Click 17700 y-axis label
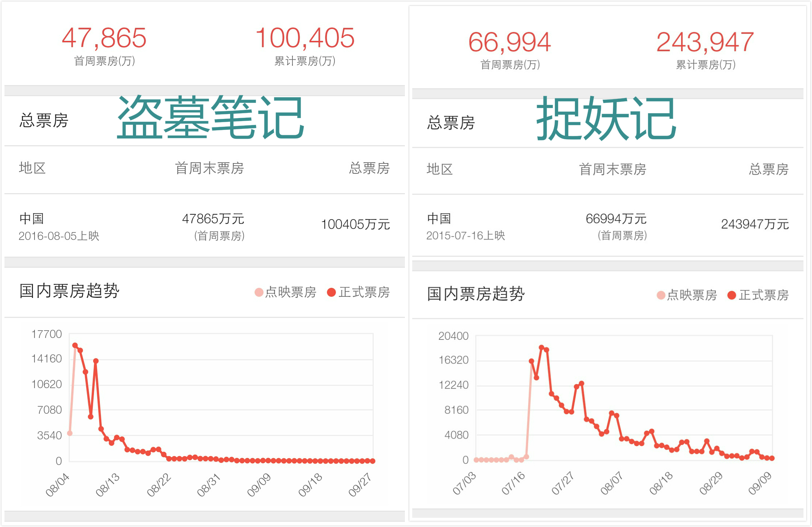This screenshot has width=812, height=527. point(47,334)
